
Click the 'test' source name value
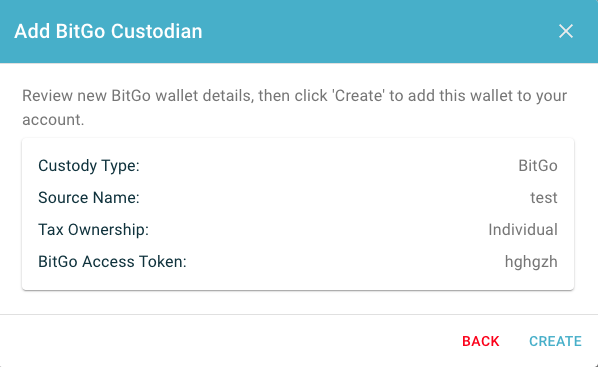[x=544, y=198]
